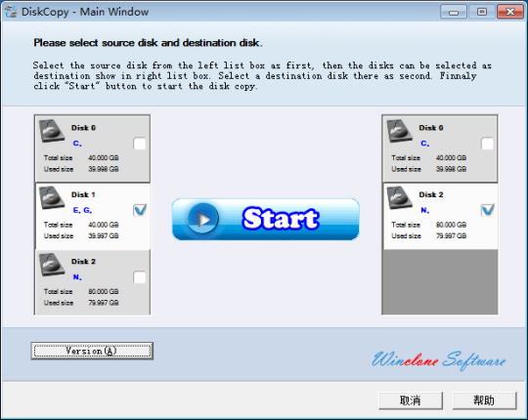Click drive letter 'N,' of destination Disk 2
The height and width of the screenshot is (420, 528).
[x=425, y=211]
